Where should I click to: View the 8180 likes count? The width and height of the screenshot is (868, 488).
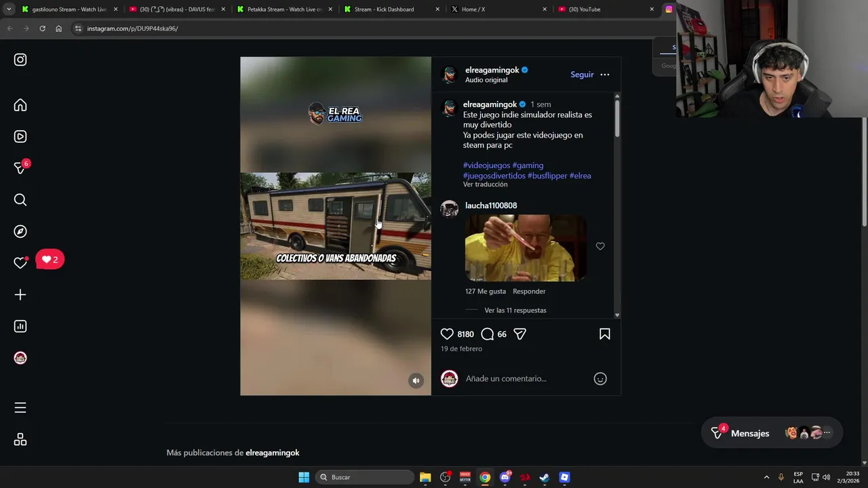(465, 334)
